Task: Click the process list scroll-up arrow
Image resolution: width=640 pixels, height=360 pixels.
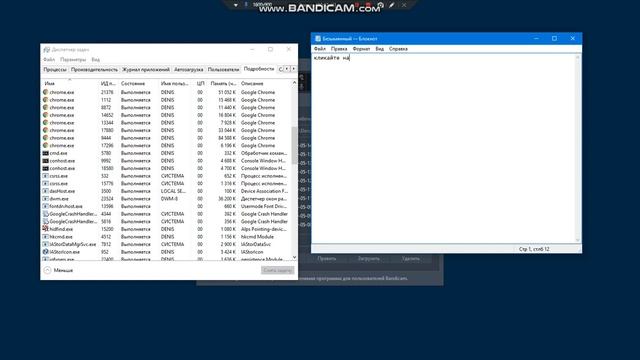Action: pos(294,83)
